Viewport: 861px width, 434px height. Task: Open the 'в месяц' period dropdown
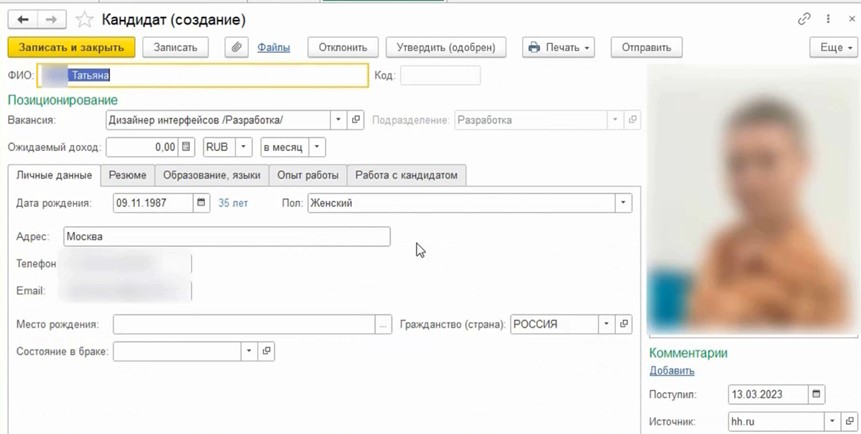[317, 147]
